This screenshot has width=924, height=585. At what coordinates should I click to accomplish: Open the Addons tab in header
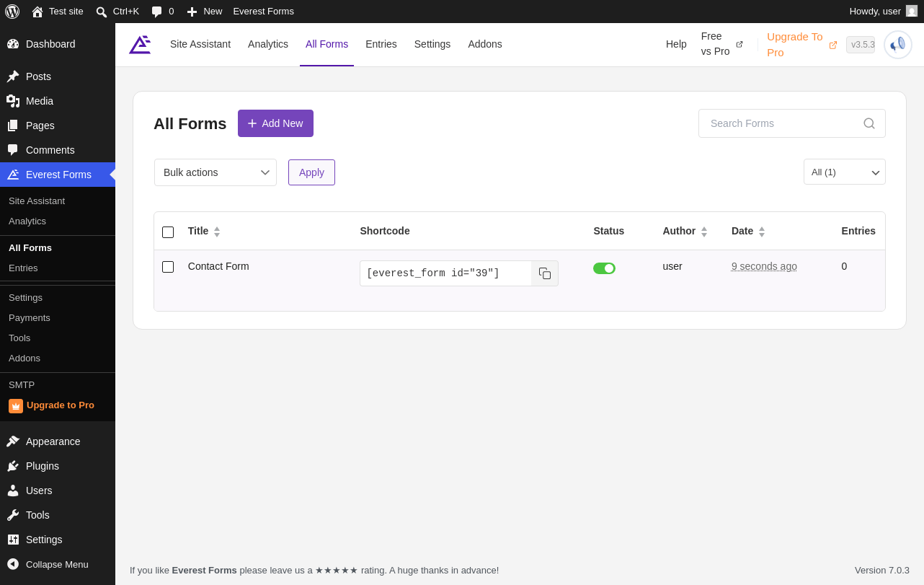485,44
